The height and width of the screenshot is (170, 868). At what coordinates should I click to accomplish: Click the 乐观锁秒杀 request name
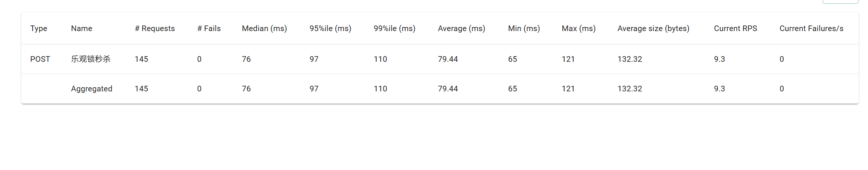tap(91, 59)
